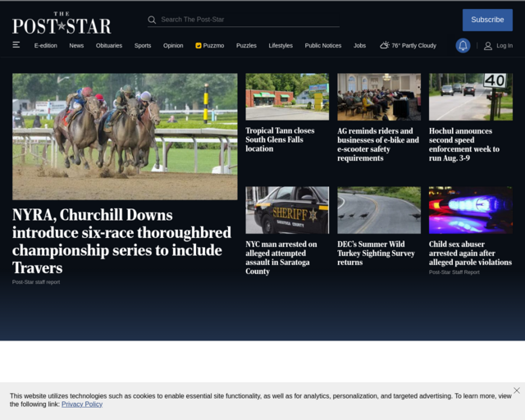This screenshot has width=525, height=420.
Task: Open the Tropical Tann closes headline
Action: pyautogui.click(x=280, y=139)
